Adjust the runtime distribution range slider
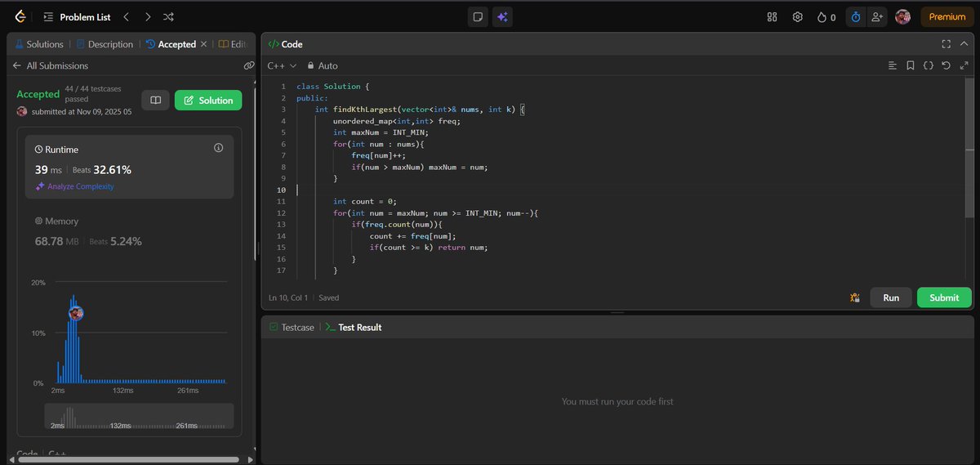 [139, 415]
